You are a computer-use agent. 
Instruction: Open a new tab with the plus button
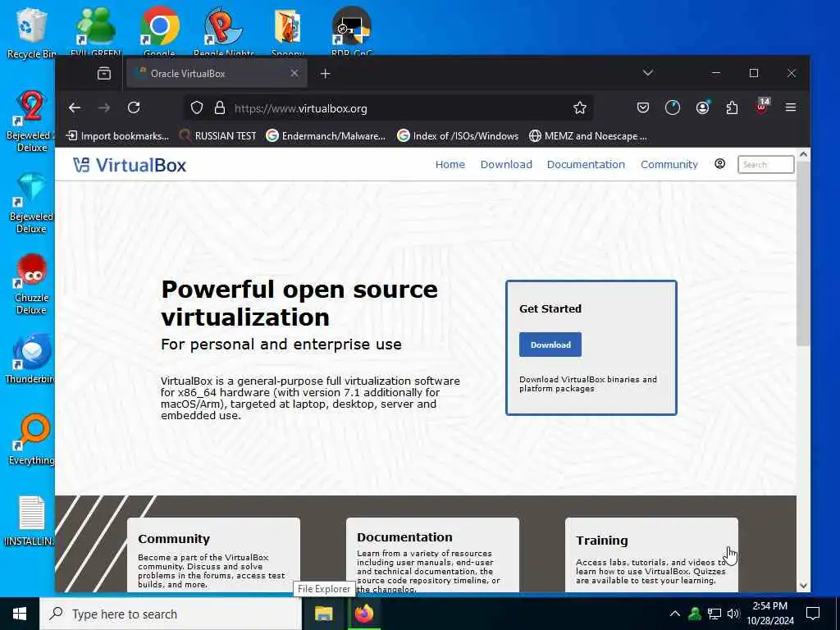[325, 73]
